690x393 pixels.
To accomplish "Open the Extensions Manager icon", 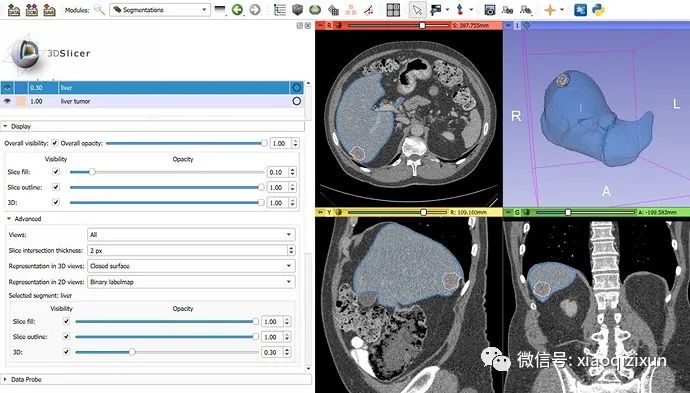I will (580, 10).
